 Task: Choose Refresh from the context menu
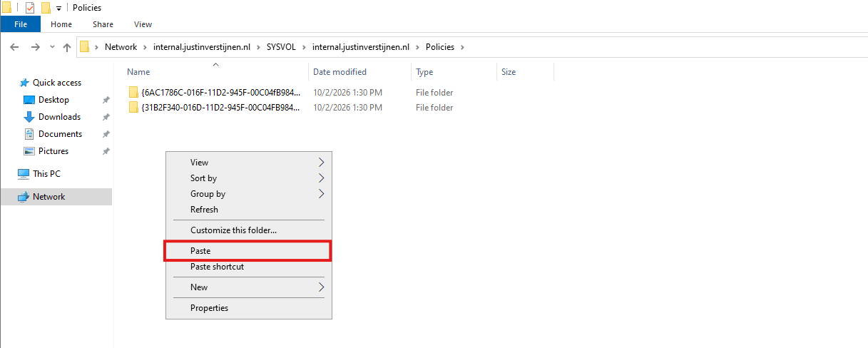point(248,210)
